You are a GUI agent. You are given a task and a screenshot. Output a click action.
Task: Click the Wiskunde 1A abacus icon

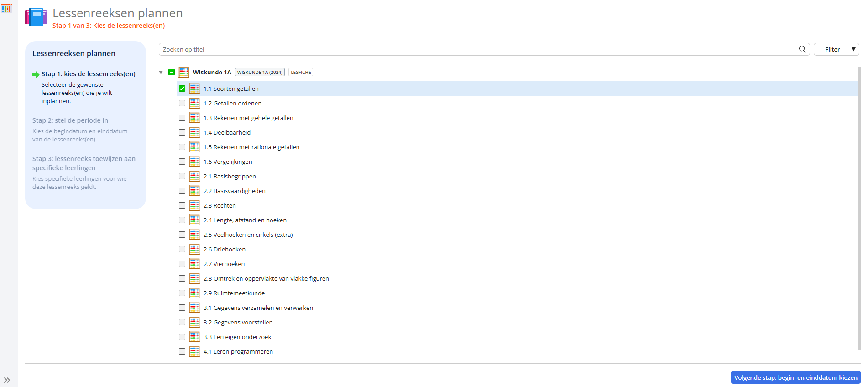tap(184, 72)
